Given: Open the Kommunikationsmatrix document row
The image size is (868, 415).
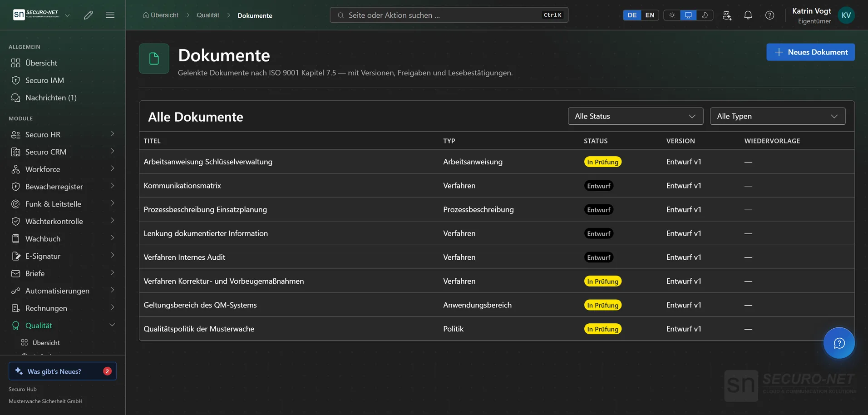Looking at the screenshot, I should pyautogui.click(x=497, y=186).
